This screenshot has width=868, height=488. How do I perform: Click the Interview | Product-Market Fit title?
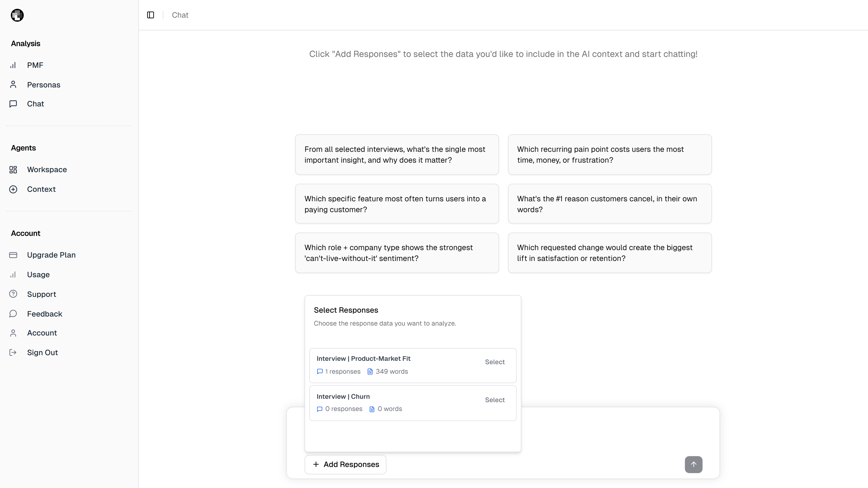363,359
